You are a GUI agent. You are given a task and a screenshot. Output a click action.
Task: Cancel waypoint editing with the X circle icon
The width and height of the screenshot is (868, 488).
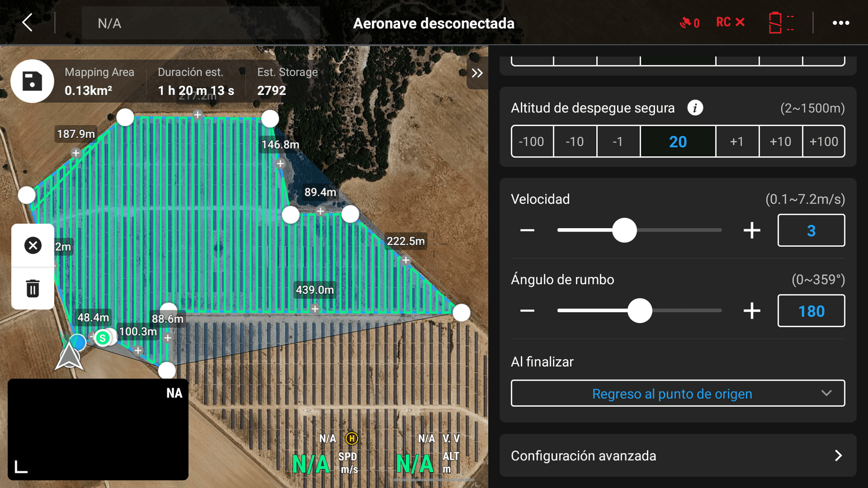point(33,245)
